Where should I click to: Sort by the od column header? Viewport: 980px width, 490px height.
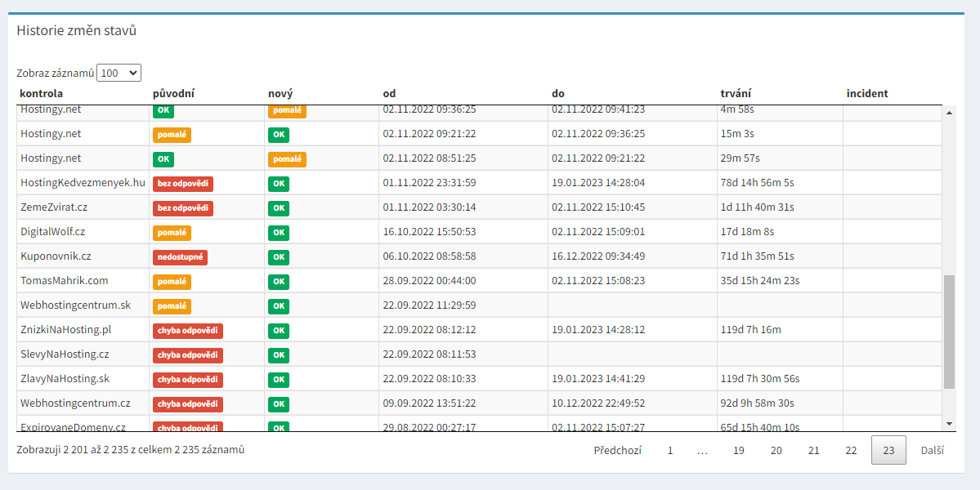click(x=389, y=94)
